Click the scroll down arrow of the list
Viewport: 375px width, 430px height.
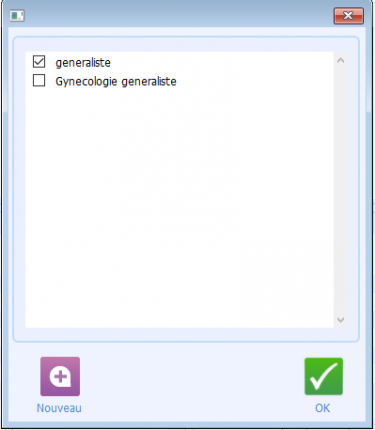point(340,320)
